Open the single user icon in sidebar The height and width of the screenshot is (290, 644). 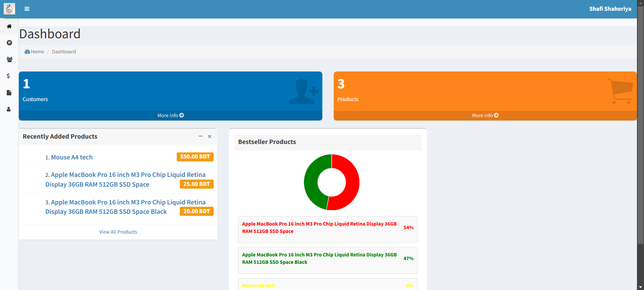pyautogui.click(x=9, y=109)
